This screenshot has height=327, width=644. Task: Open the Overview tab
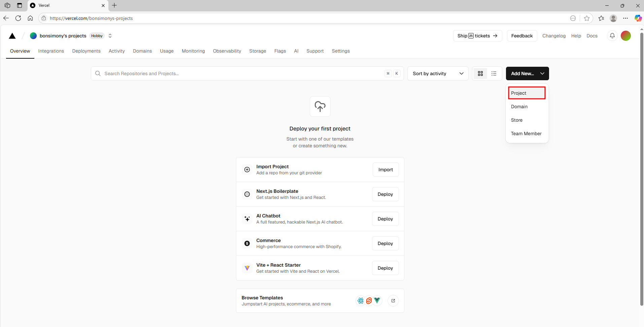tap(20, 51)
